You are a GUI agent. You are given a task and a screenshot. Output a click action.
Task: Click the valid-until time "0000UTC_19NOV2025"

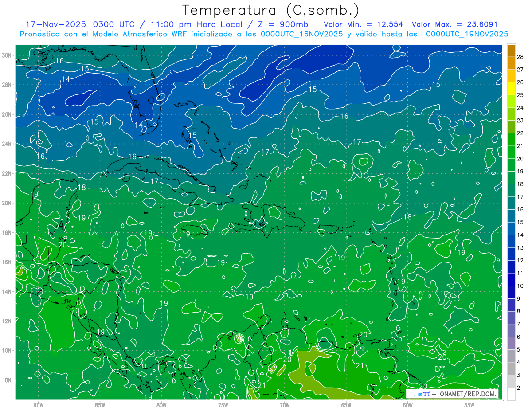[467, 34]
